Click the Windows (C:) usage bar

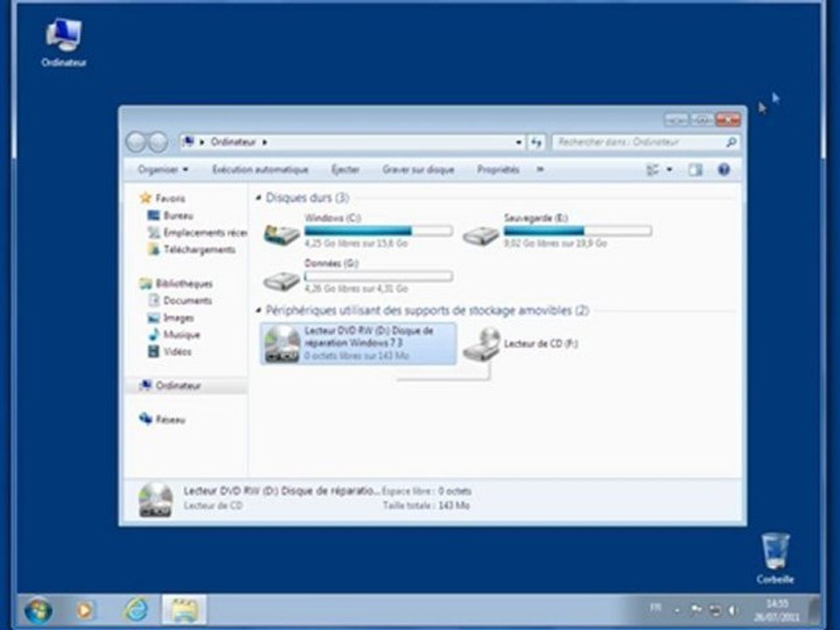click(x=378, y=231)
